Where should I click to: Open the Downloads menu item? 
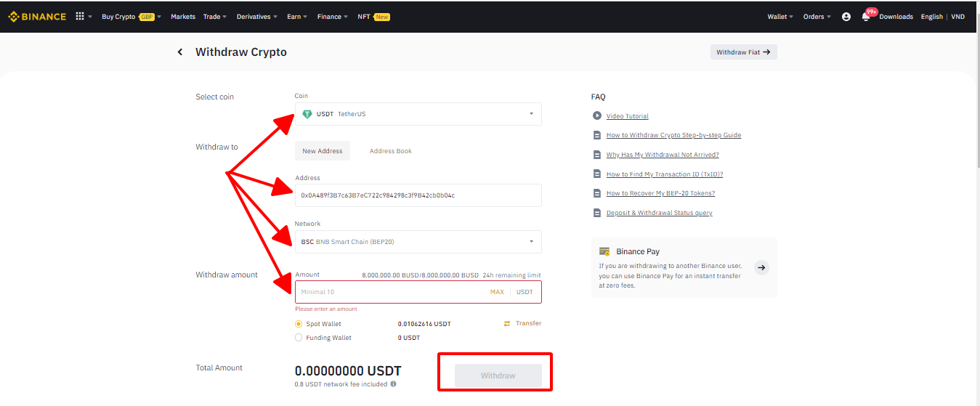point(896,17)
